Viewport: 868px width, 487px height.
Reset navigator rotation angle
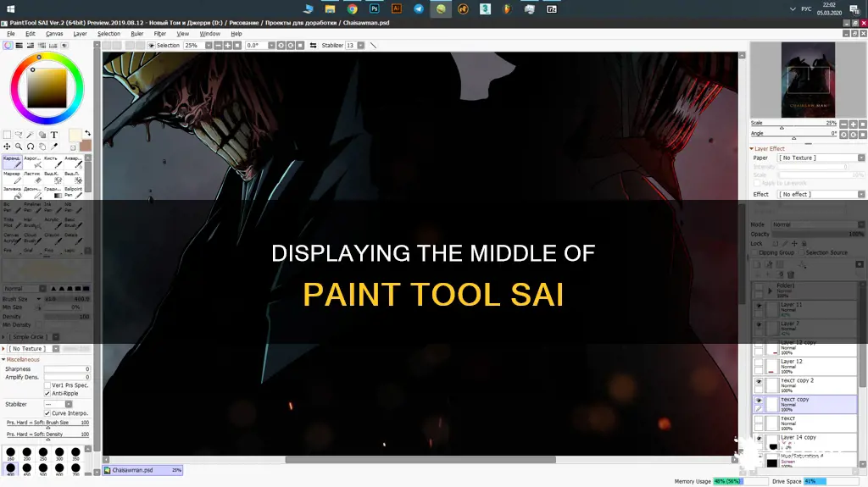(x=862, y=135)
